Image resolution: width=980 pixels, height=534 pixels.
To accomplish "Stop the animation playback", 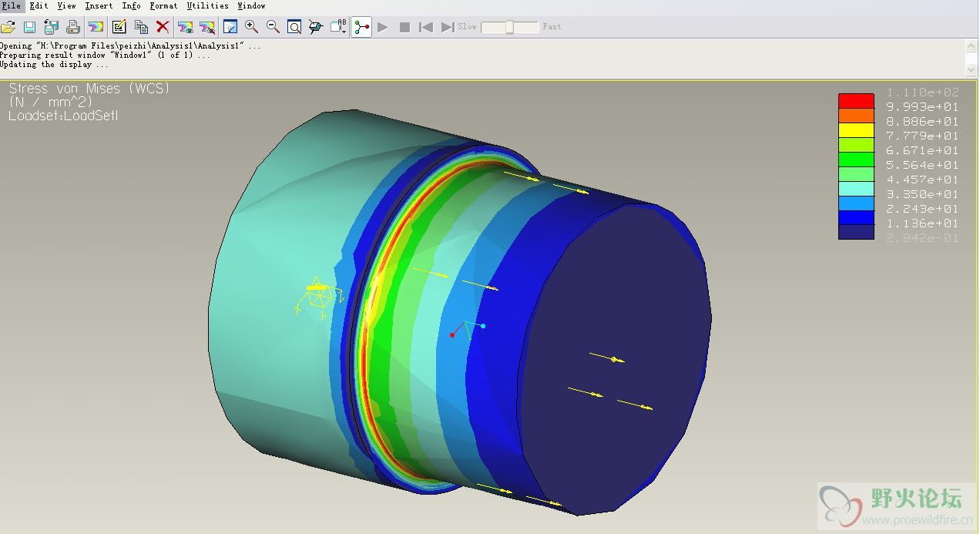I will (404, 27).
